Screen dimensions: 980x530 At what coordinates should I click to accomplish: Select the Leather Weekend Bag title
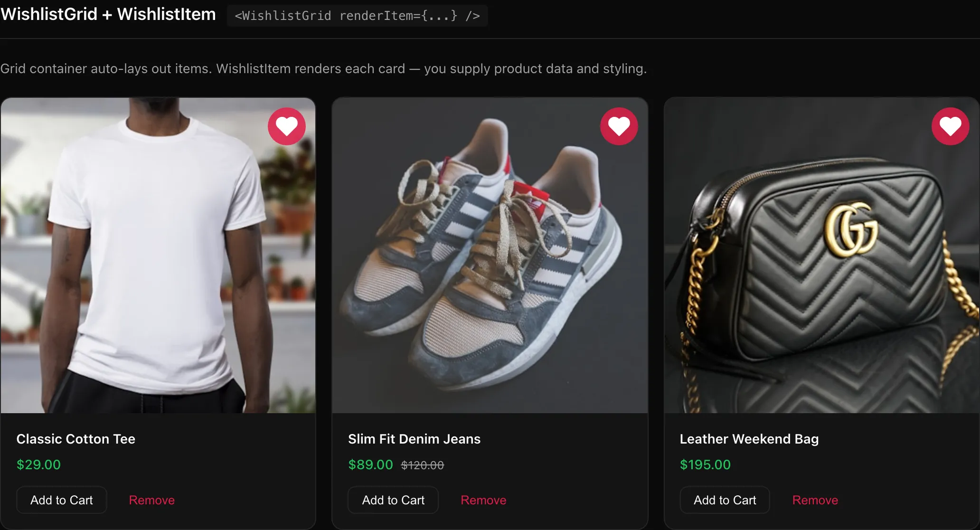(x=749, y=439)
